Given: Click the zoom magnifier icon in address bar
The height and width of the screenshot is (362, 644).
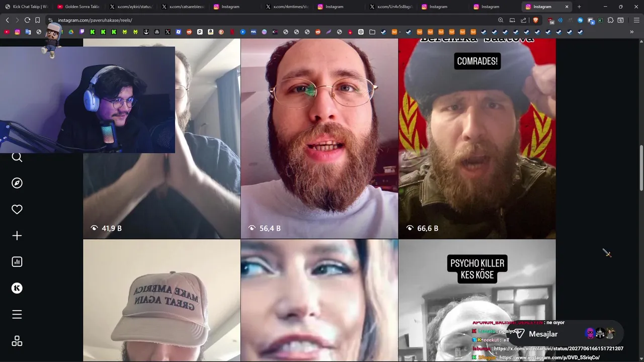Looking at the screenshot, I should point(501,20).
